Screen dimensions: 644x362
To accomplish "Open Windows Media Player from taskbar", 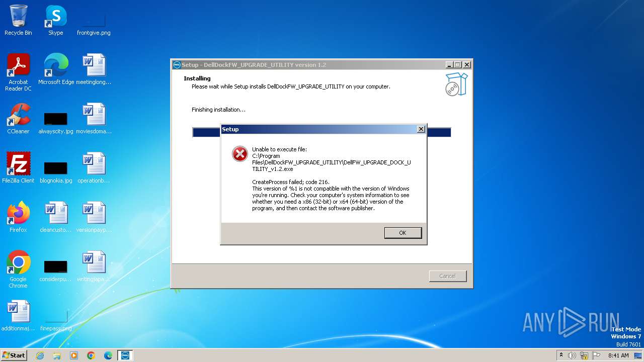I will coord(74,355).
